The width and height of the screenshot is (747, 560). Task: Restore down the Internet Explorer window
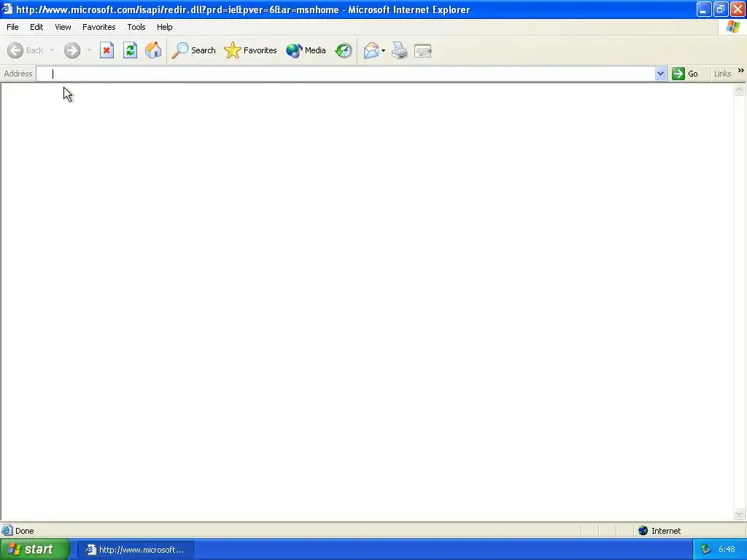pos(721,9)
